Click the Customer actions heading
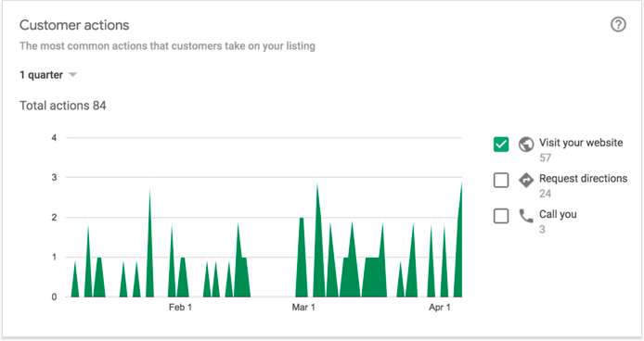The width and height of the screenshot is (644, 341). pos(74,25)
